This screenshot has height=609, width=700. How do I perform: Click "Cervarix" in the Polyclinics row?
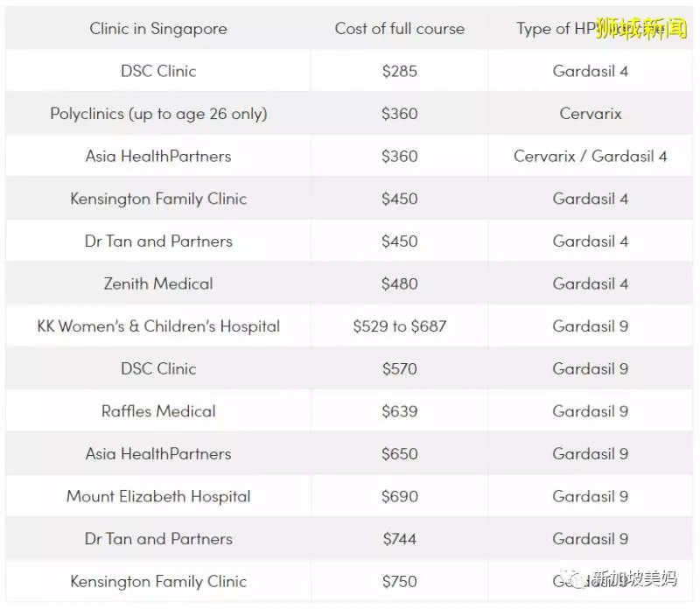590,114
